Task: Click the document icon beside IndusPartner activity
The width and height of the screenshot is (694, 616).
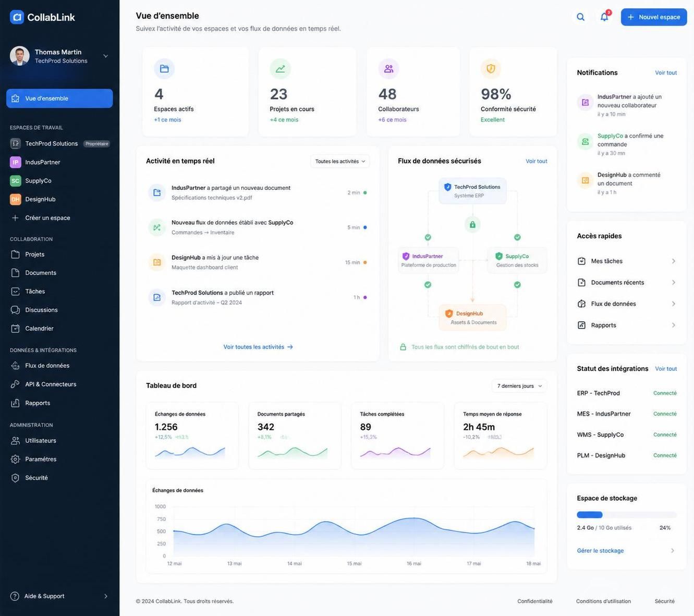Action: 157,193
